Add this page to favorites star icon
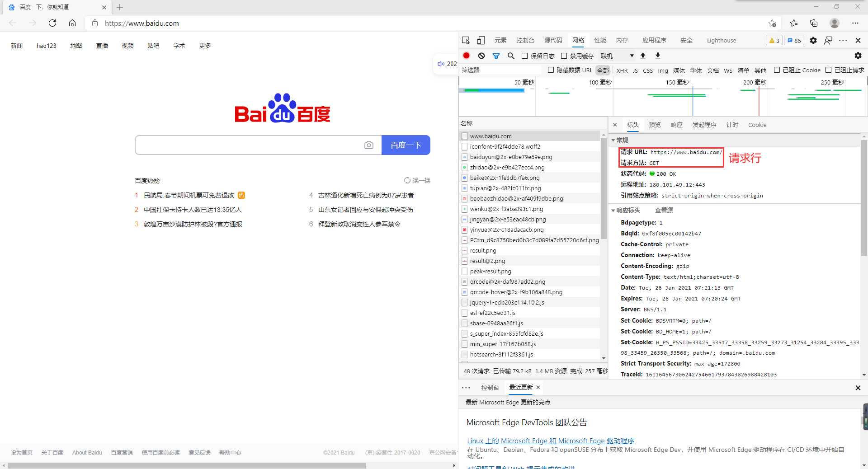This screenshot has height=469, width=868. point(772,23)
